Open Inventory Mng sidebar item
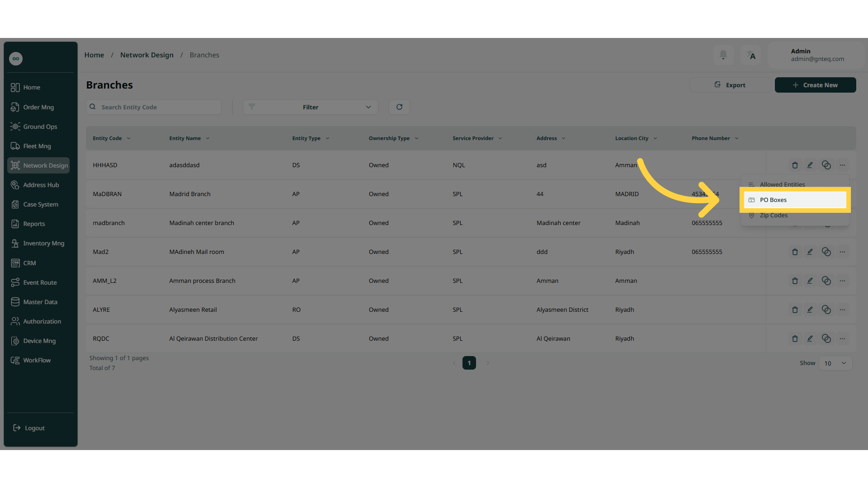 coord(38,243)
